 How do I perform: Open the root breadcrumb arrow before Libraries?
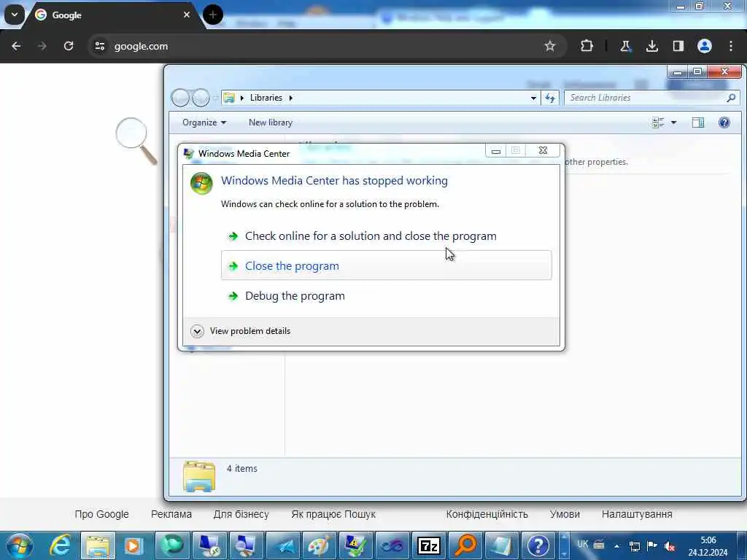point(242,98)
